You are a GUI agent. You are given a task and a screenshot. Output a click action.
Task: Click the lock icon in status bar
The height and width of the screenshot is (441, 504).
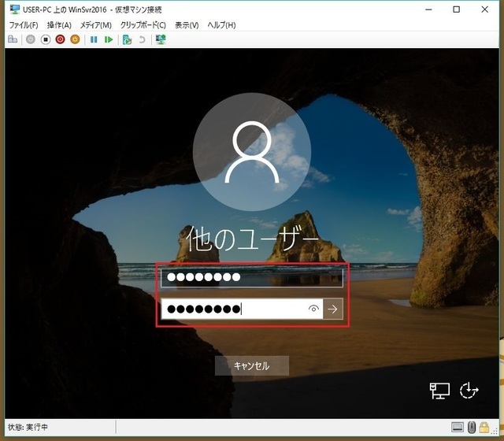click(x=484, y=427)
